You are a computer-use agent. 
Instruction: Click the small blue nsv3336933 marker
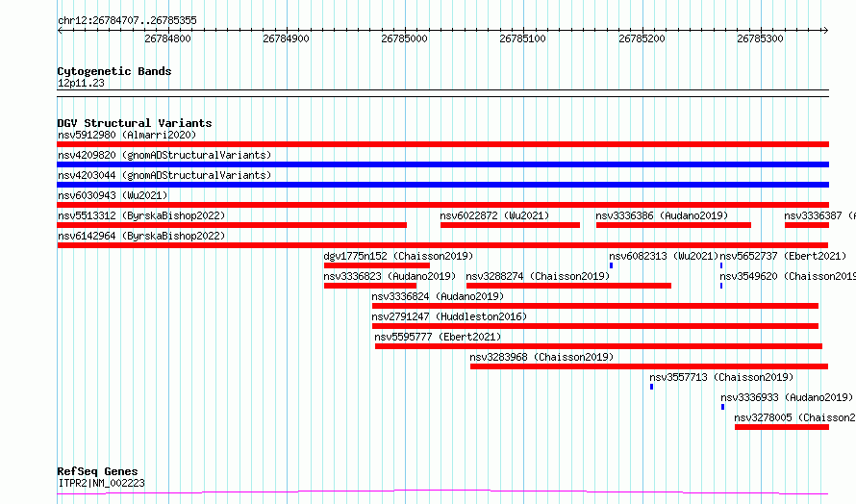[x=723, y=407]
